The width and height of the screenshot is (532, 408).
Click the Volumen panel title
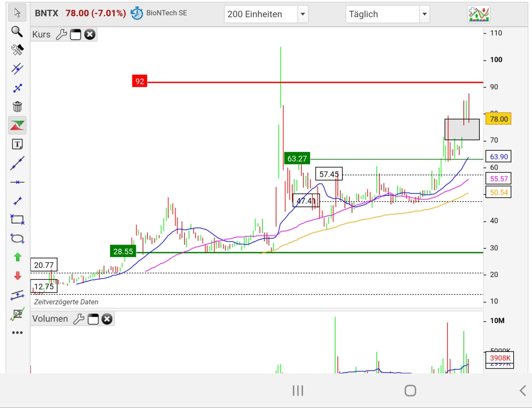(x=50, y=319)
